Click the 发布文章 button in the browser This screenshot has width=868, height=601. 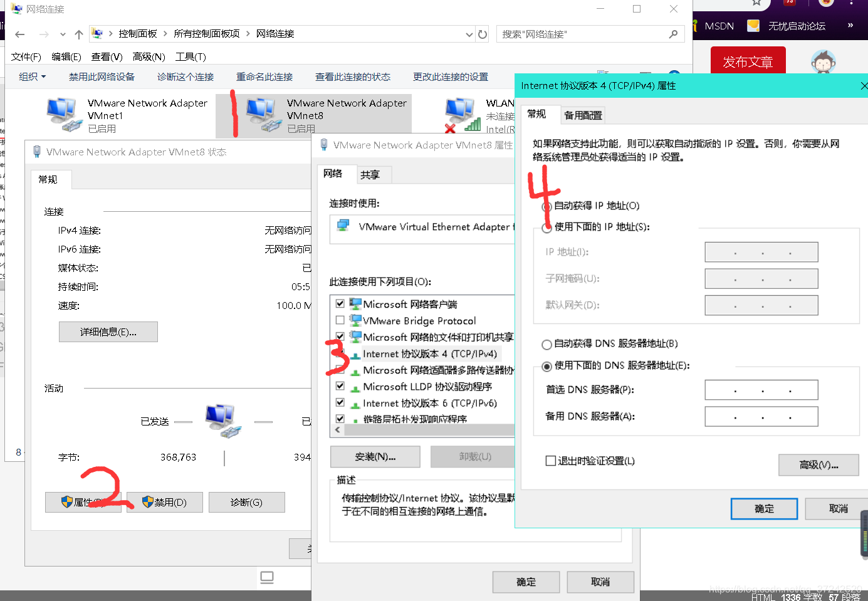pos(748,62)
